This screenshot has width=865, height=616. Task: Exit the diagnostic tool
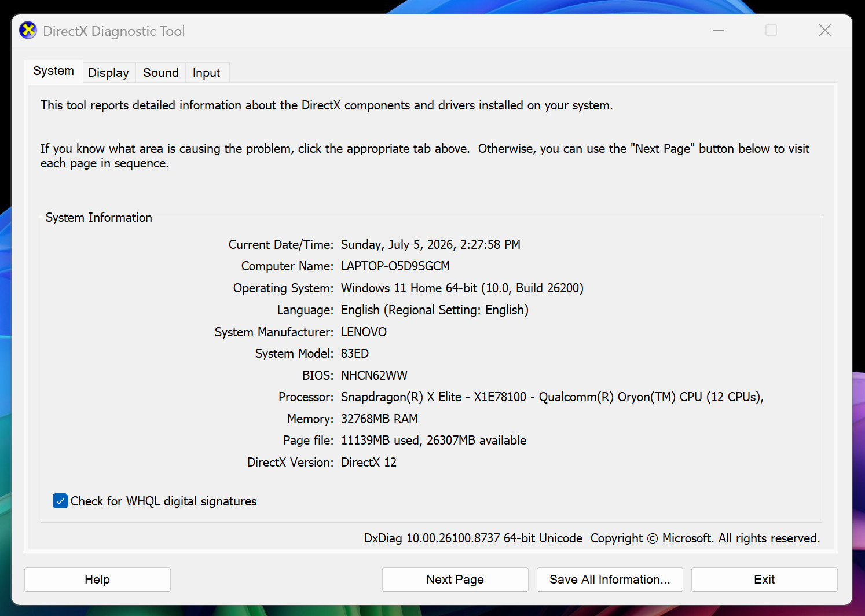[x=764, y=580]
